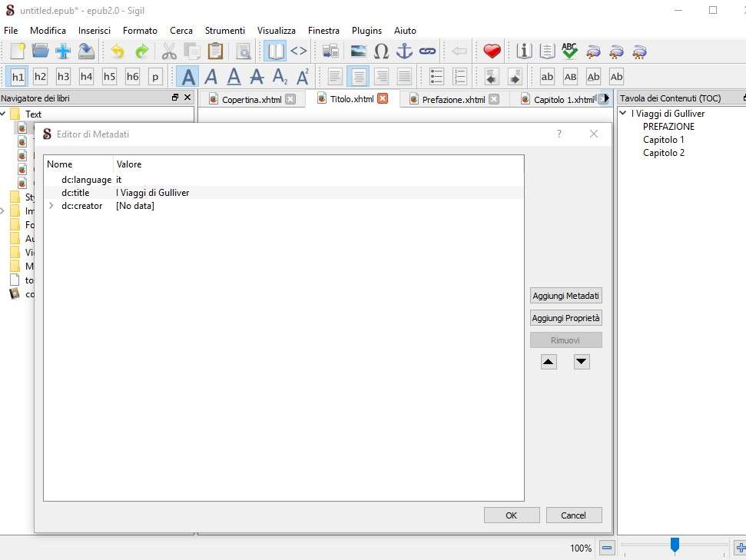Open the Strumenti menu
746x560 pixels.
(224, 31)
